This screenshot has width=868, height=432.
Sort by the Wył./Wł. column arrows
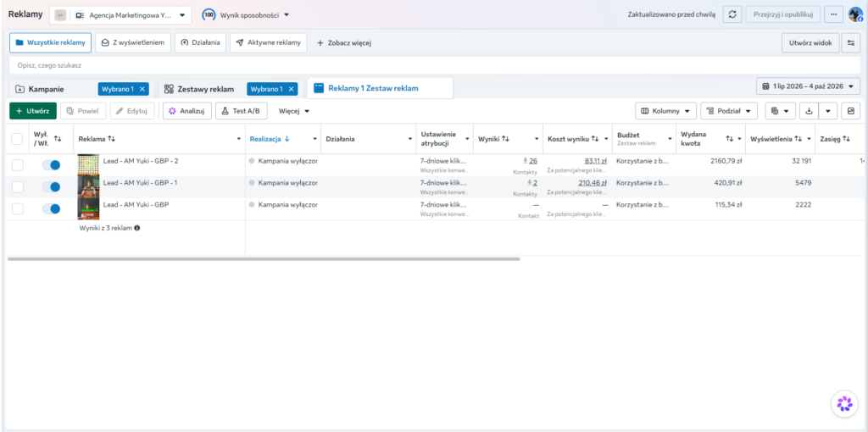[x=58, y=138]
